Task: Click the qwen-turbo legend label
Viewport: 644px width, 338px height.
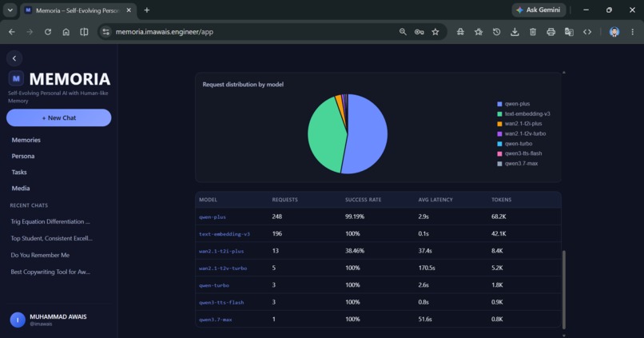Action: pos(519,144)
